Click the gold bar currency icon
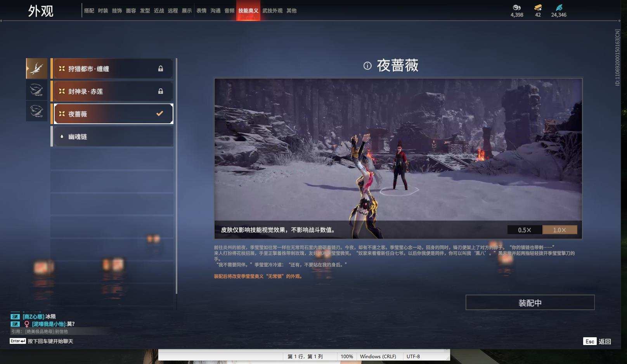Image resolution: width=627 pixels, height=364 pixels. [538, 7]
